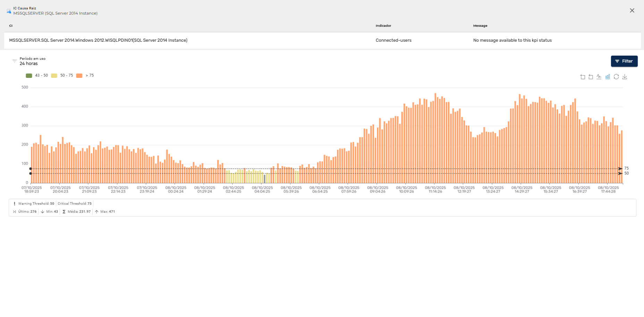Viewport: 644px width, 317px height.
Task: Click the refresh chart icon
Action: 616,77
